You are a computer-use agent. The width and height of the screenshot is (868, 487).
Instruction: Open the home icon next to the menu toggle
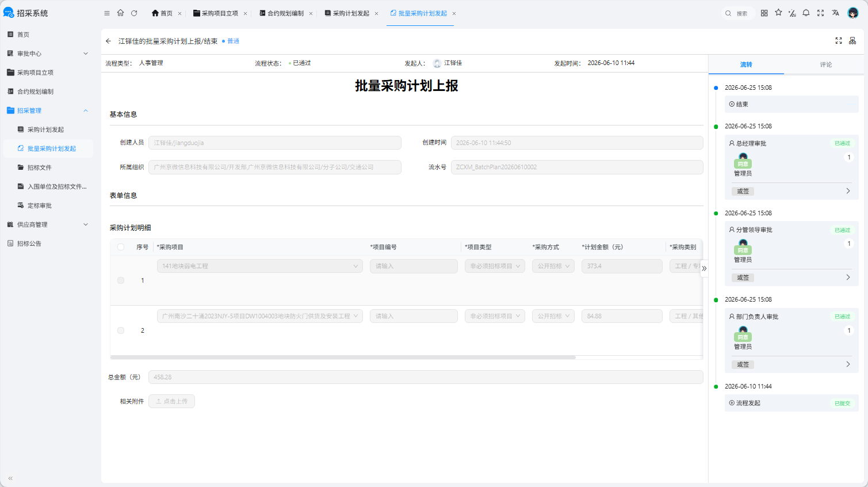pyautogui.click(x=120, y=13)
